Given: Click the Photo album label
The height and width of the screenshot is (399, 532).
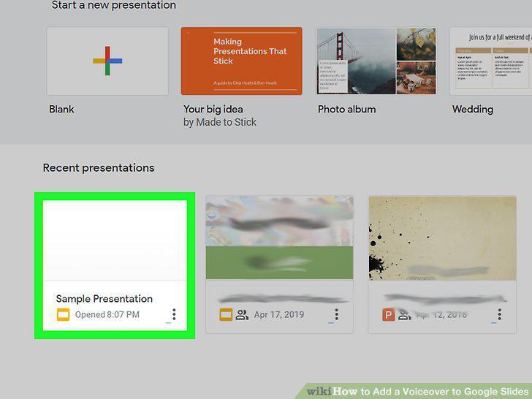Looking at the screenshot, I should 346,110.
